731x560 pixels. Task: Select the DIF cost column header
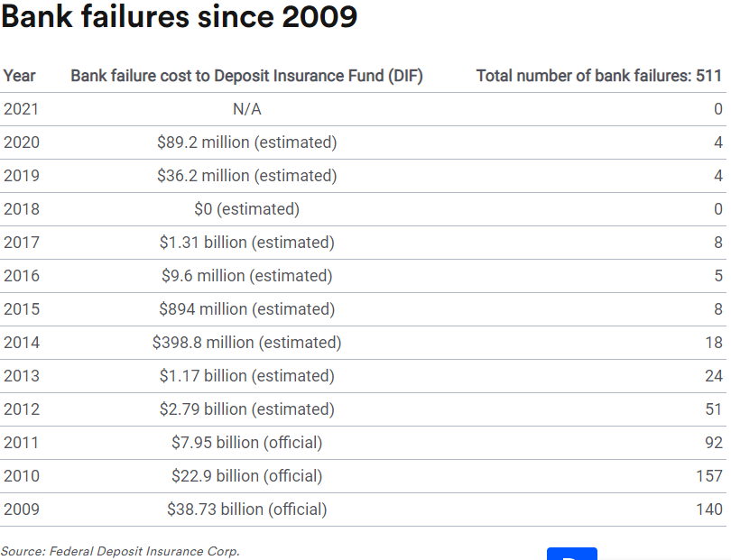point(246,76)
